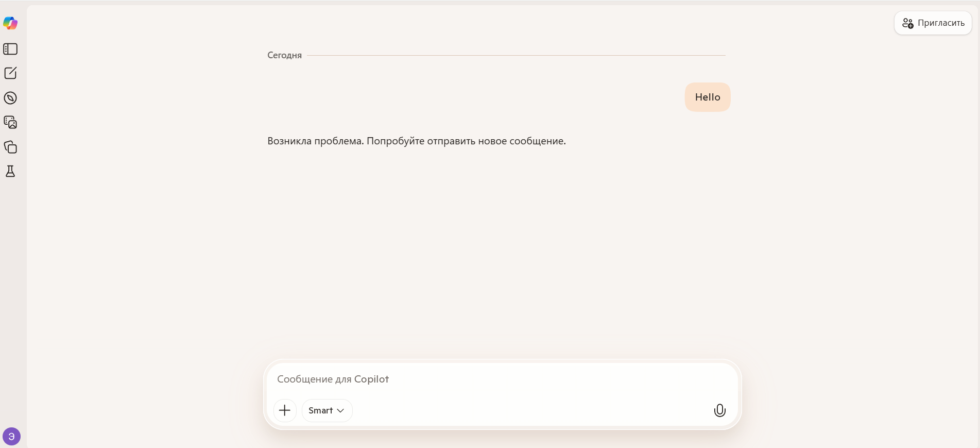Screen dimensions: 980x448
Task: Open the Discover compass icon
Action: (x=10, y=98)
